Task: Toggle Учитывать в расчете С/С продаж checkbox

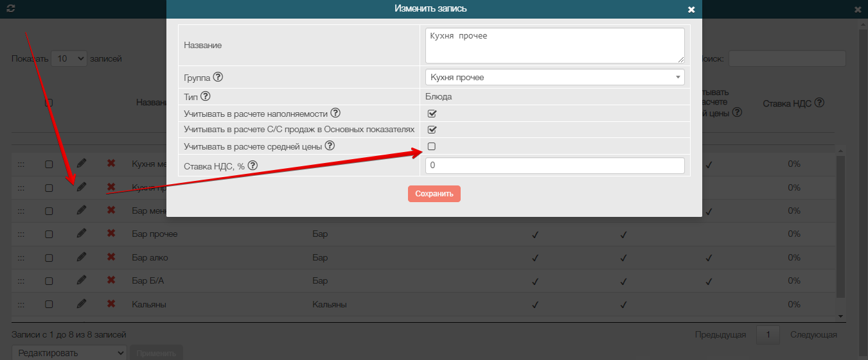Action: point(432,130)
